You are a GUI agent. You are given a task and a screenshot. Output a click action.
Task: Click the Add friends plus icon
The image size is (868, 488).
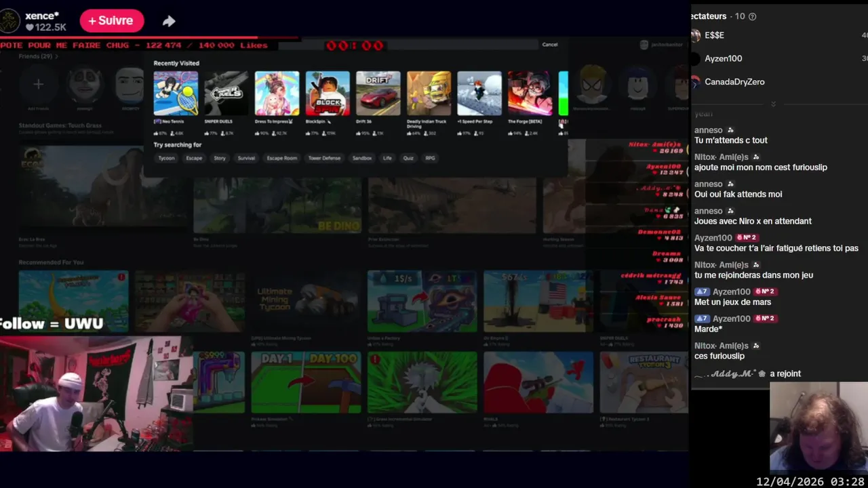(38, 84)
